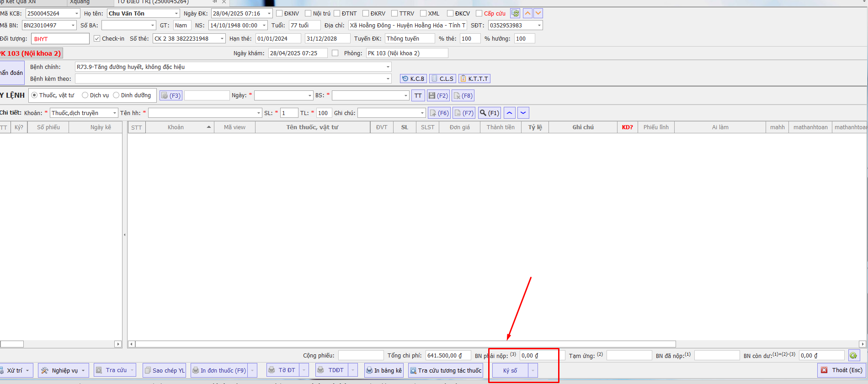Open the Ký số dropdown arrow
Screen dimensions: 868x384
(x=533, y=370)
